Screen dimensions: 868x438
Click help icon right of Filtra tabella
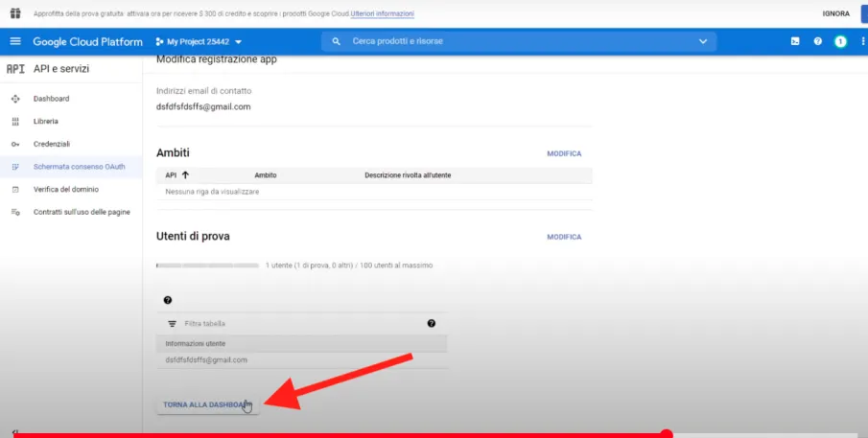click(432, 324)
